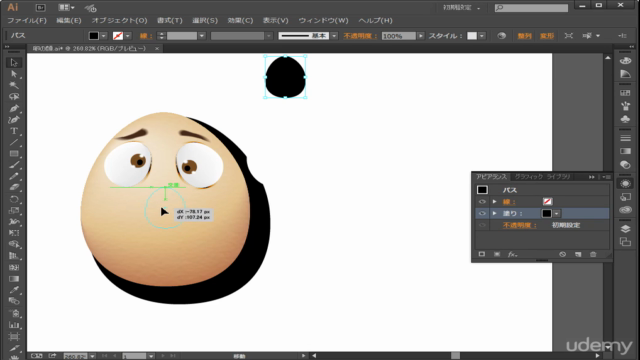Switch to the グラフィック tab
640x360 pixels.
point(529,177)
